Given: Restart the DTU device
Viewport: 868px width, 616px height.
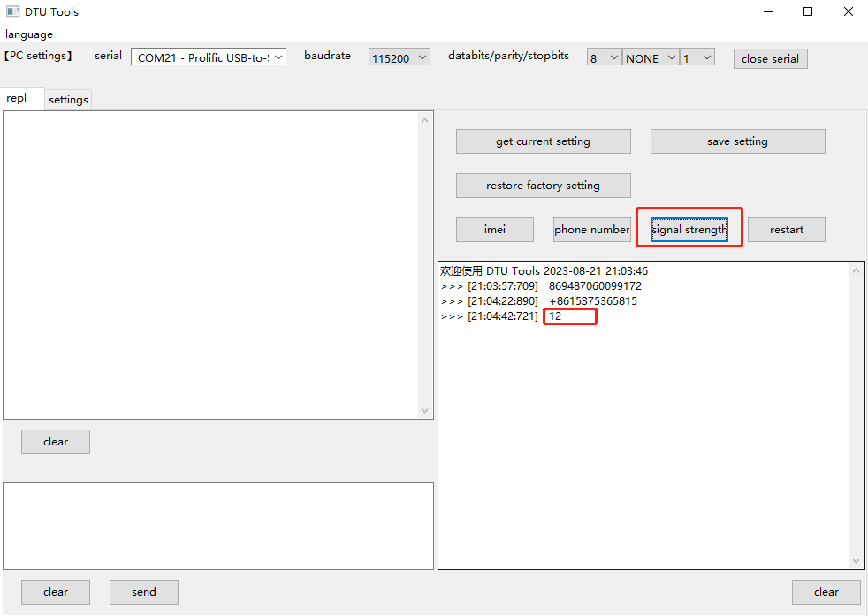Looking at the screenshot, I should tap(786, 230).
